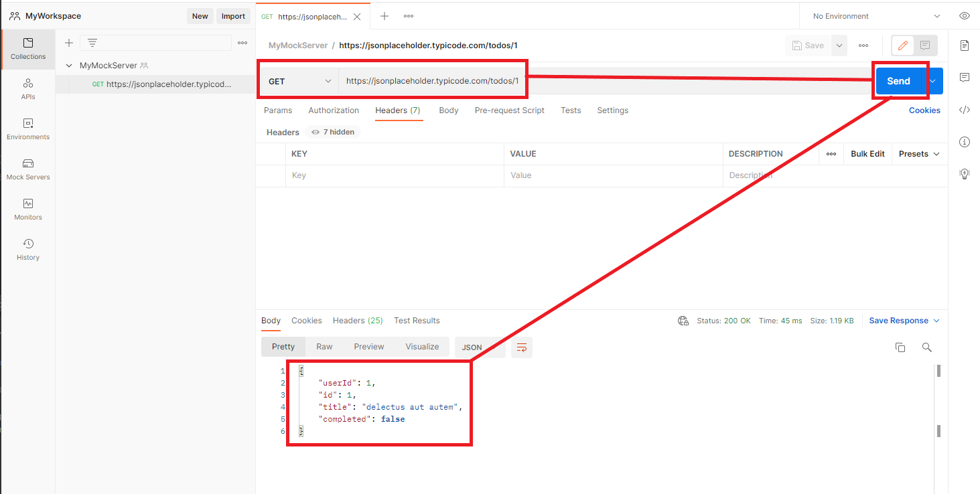Switch to edit mode with pencil icon
Image resolution: width=980 pixels, height=494 pixels.
pos(903,46)
